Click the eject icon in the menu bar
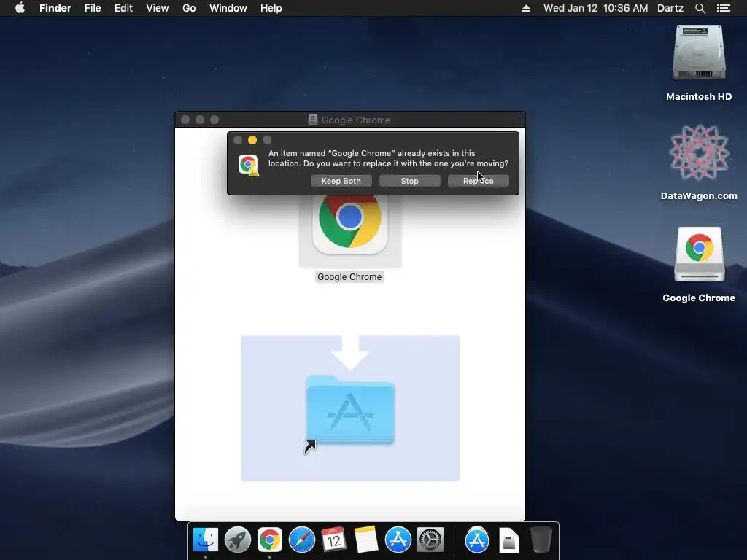The width and height of the screenshot is (747, 560). (x=527, y=8)
